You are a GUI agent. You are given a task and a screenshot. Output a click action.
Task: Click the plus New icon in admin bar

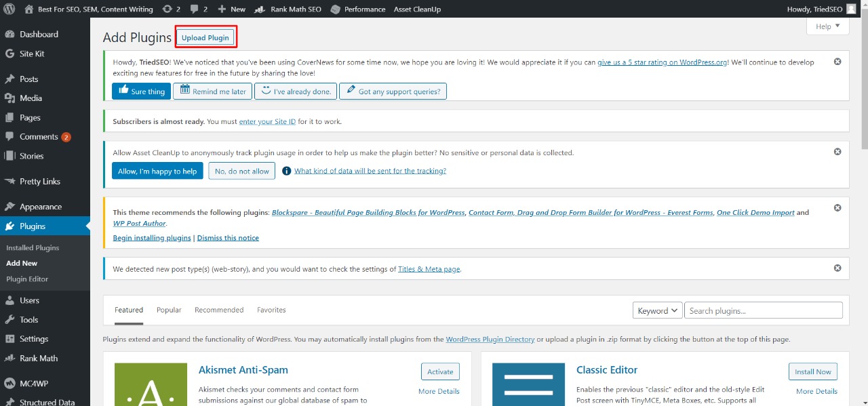click(222, 9)
